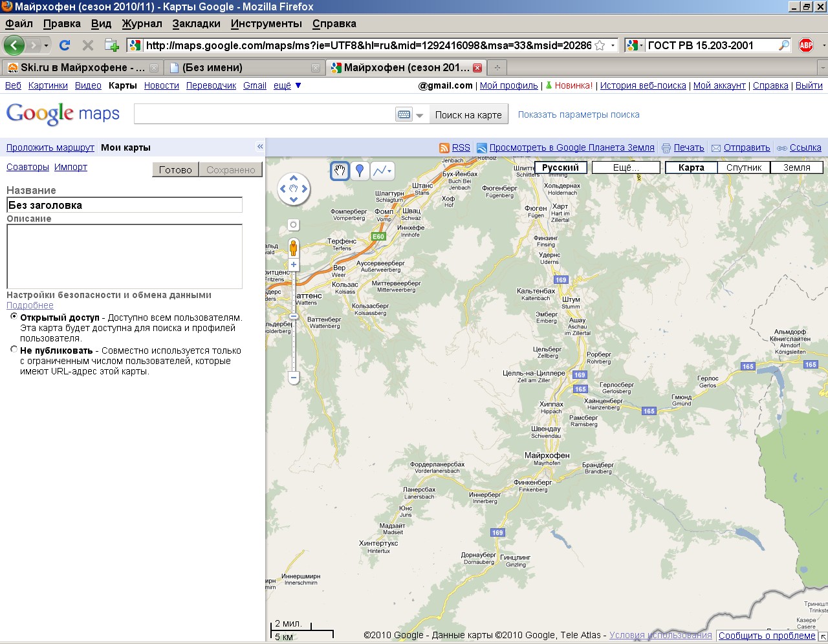828x644 pixels.
Task: Open dropdown next to draw line tool
Action: [x=390, y=171]
